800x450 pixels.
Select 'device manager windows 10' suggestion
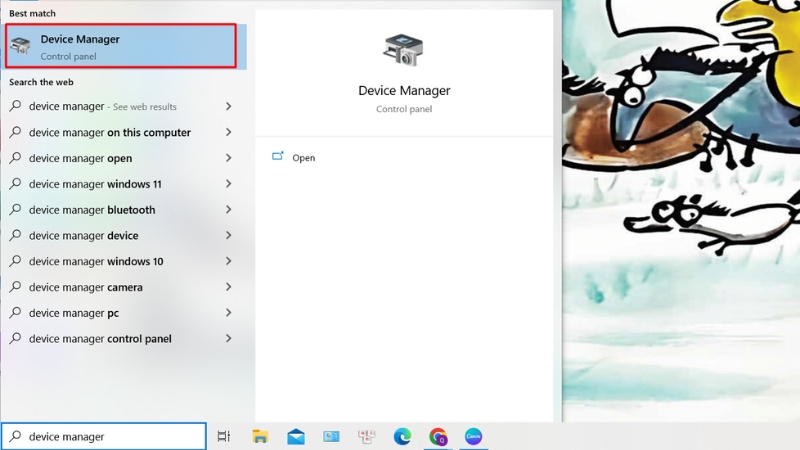point(121,261)
